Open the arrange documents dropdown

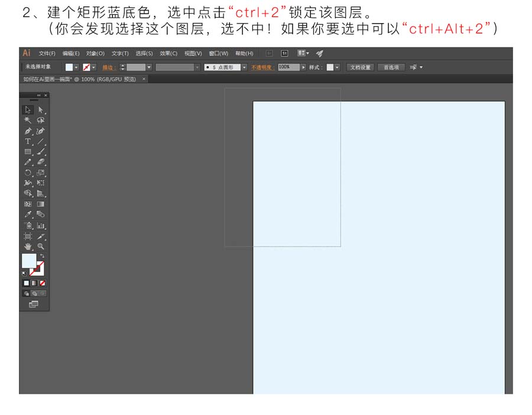pyautogui.click(x=303, y=53)
